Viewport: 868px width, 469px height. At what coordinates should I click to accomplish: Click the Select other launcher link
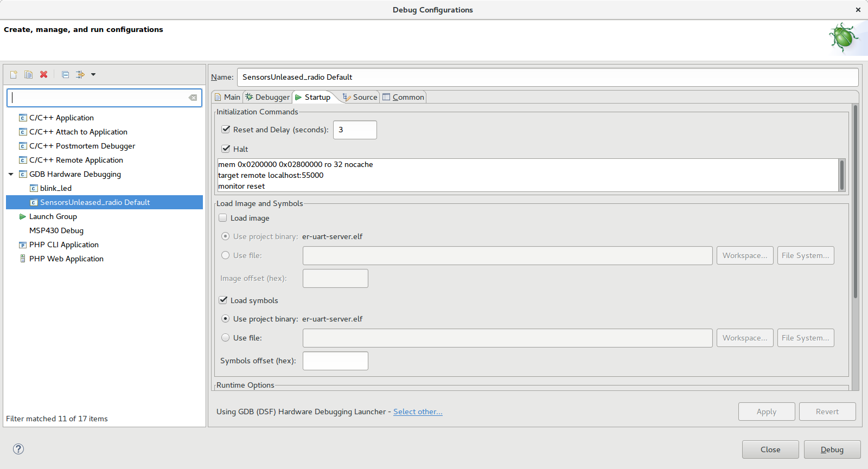coord(418,412)
